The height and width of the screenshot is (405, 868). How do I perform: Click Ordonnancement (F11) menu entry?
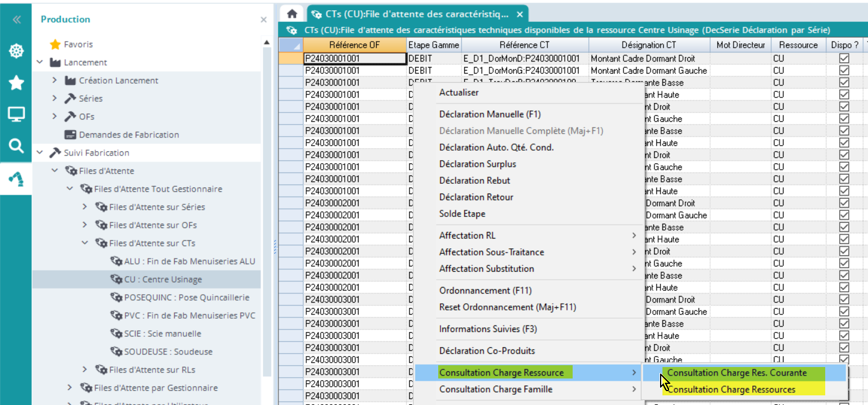[x=485, y=290]
